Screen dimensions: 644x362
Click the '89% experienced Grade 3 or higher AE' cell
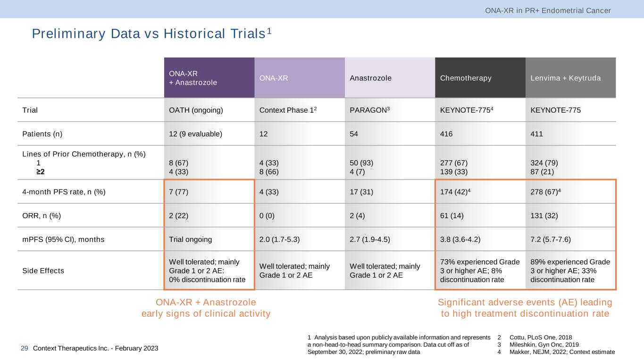click(x=570, y=271)
